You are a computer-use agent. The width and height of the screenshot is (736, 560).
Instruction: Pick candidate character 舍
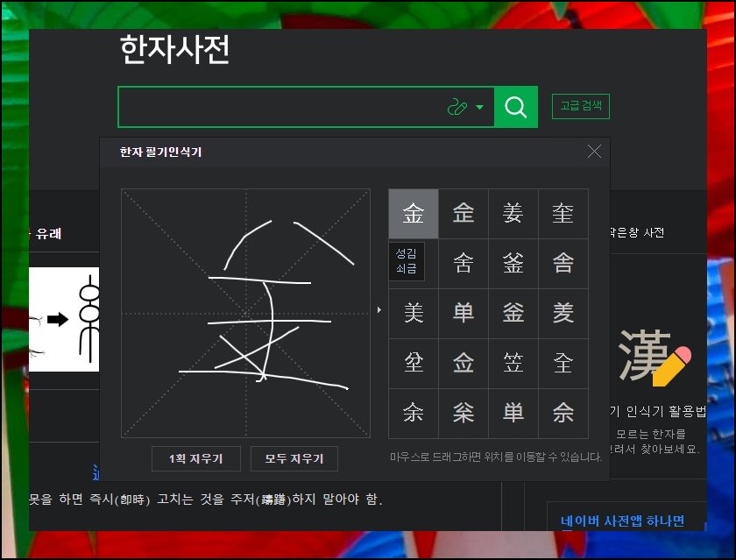pos(464,263)
